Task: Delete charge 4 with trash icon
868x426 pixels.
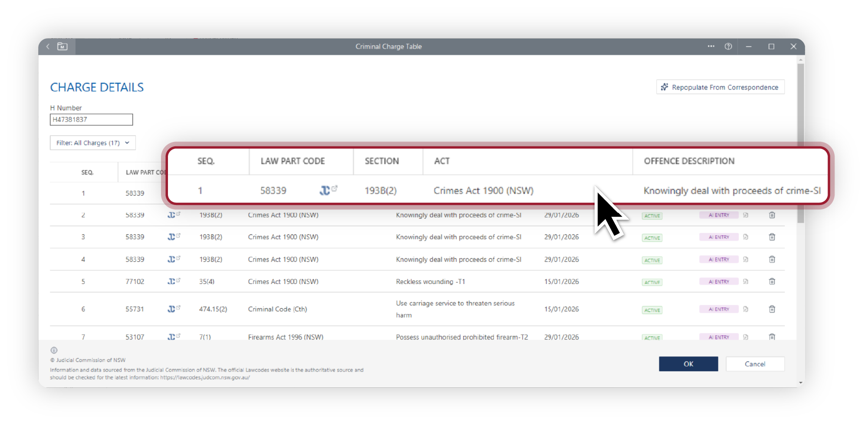Action: (772, 259)
